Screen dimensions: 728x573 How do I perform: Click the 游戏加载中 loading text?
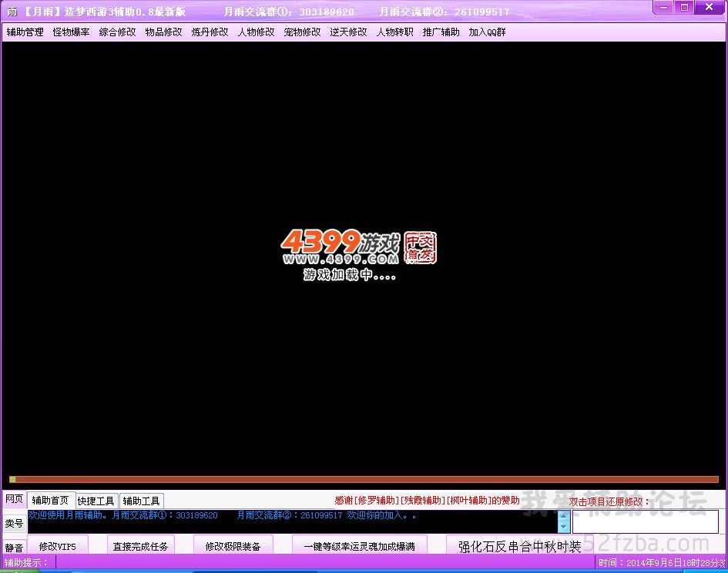click(x=350, y=274)
